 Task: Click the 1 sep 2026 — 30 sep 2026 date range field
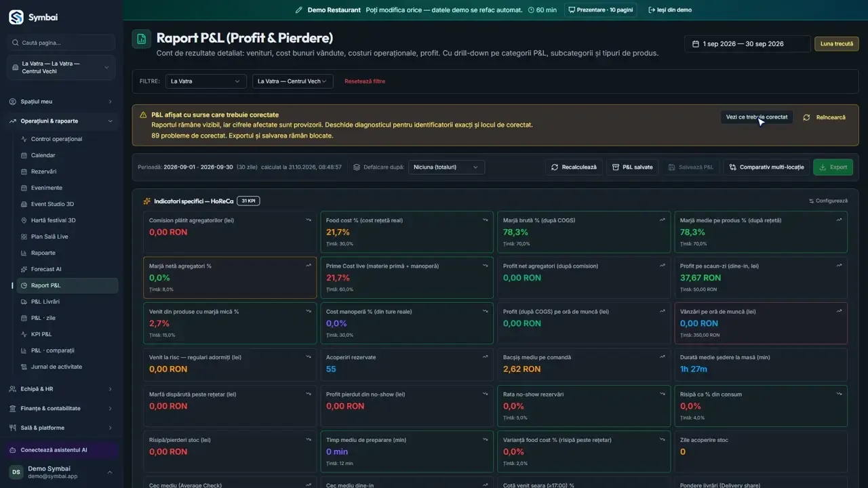747,44
